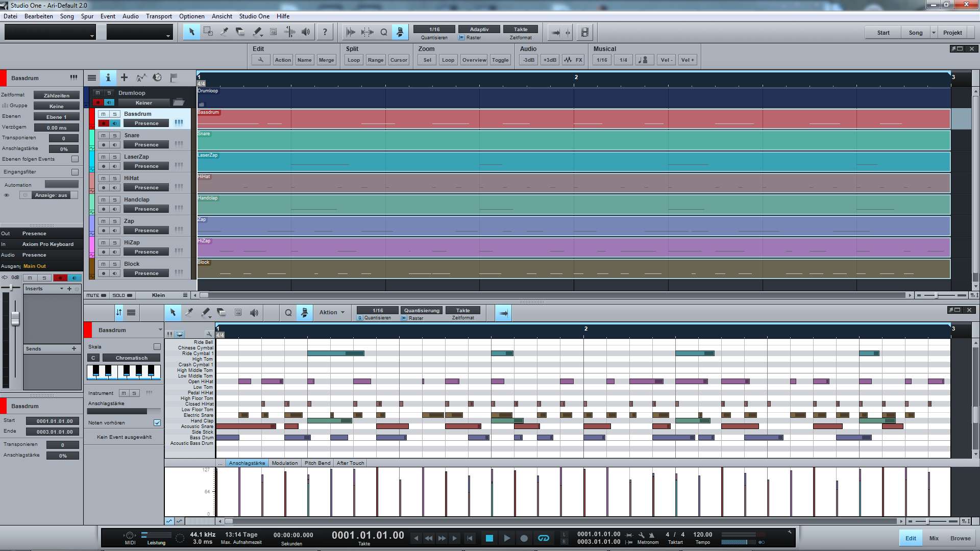
Task: Open the Ebene 1 layers dropdown
Action: (57, 117)
